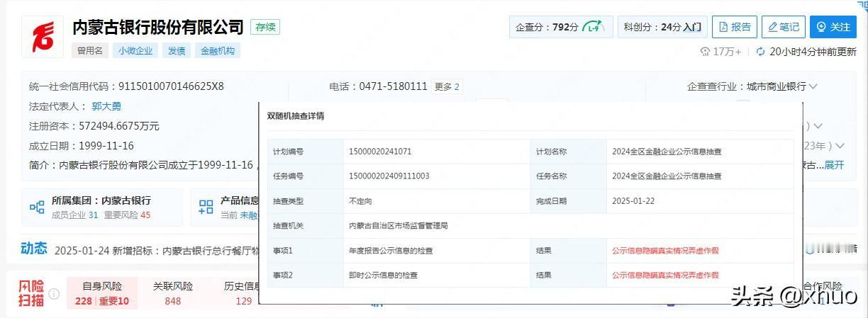
Task: Click the 事项2 result red text
Action: tap(665, 276)
